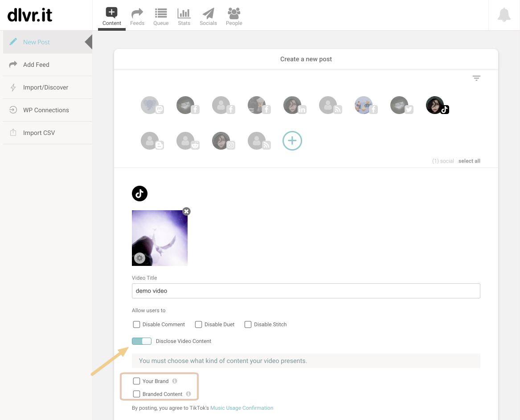The width and height of the screenshot is (520, 420).
Task: Click the Branded Content info icon
Action: [x=188, y=394]
